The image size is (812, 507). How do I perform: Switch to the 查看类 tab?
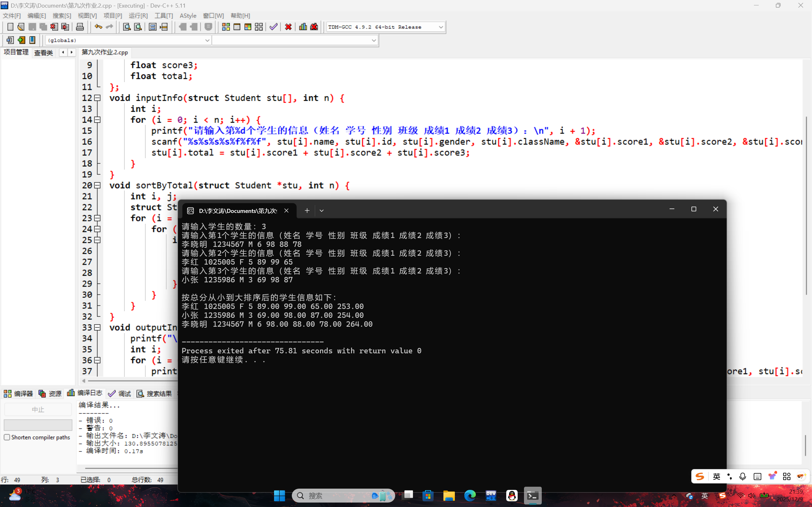[x=44, y=53]
